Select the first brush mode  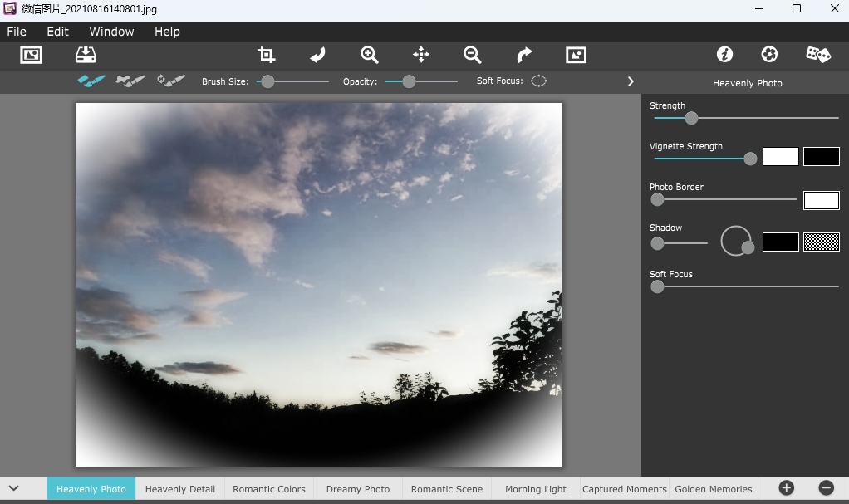[91, 81]
